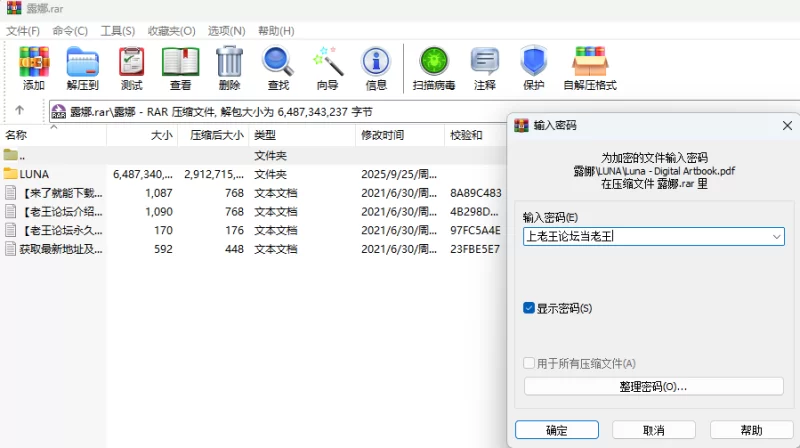Image resolution: width=800 pixels, height=448 pixels.
Task: Click the RAR archive icon in address bar
Action: point(59,112)
